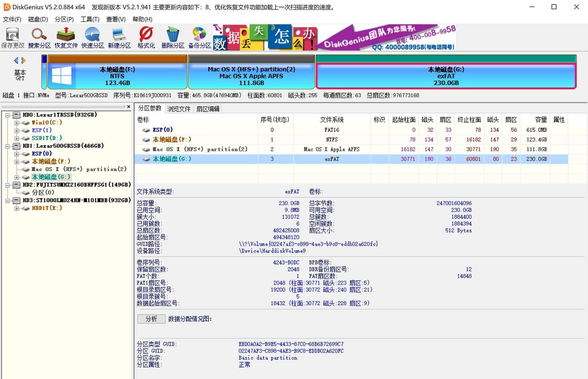This screenshot has width=588, height=379.
Task: Click the 新建分区 new partition icon
Action: click(x=119, y=37)
